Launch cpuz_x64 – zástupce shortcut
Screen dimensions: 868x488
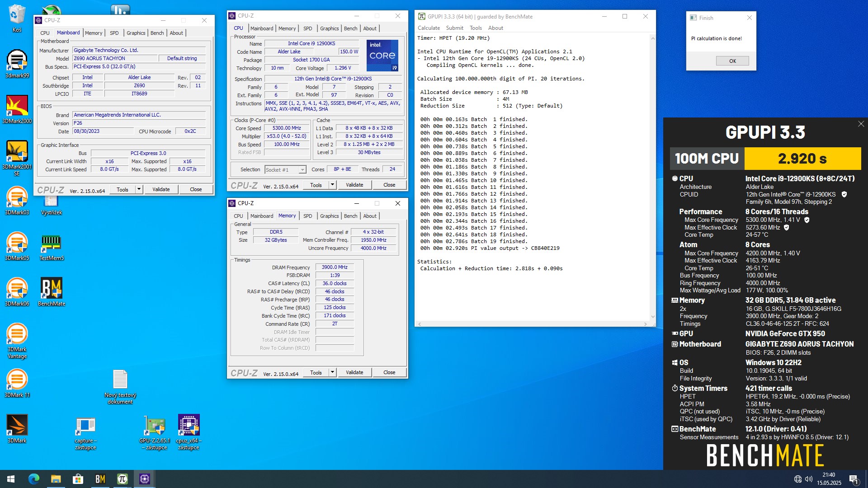(189, 433)
